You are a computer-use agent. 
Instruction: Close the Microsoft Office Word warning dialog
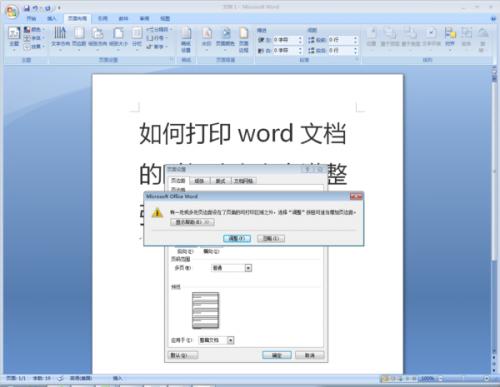[x=356, y=196]
